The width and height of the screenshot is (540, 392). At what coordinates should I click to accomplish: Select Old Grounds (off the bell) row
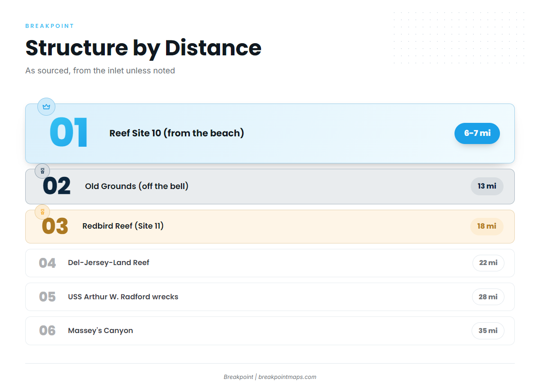click(270, 186)
